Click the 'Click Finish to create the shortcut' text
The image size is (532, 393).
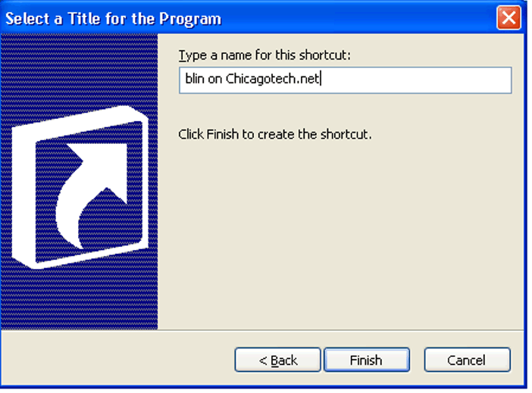tap(275, 134)
